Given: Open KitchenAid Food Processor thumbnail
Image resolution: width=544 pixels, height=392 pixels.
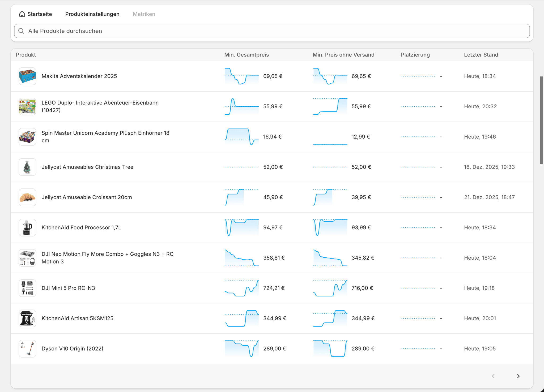Looking at the screenshot, I should point(27,227).
